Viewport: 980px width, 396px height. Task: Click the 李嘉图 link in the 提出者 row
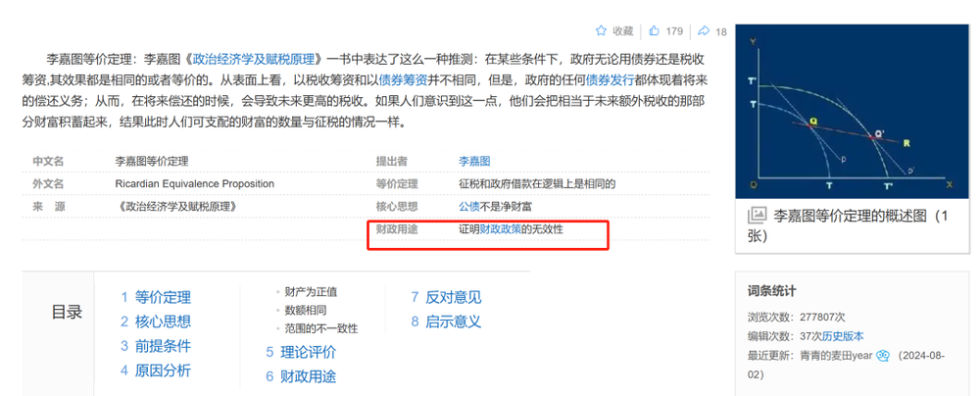pos(474,161)
